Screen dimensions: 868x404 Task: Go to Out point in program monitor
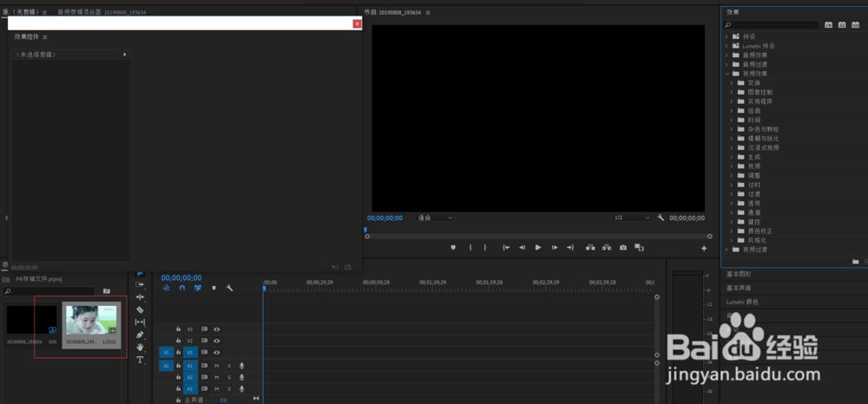[570, 248]
